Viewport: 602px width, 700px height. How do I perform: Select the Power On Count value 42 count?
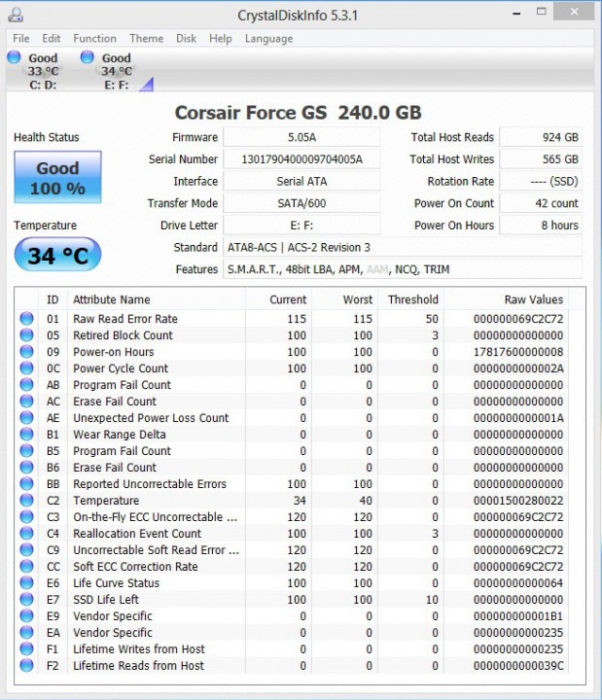[x=541, y=203]
